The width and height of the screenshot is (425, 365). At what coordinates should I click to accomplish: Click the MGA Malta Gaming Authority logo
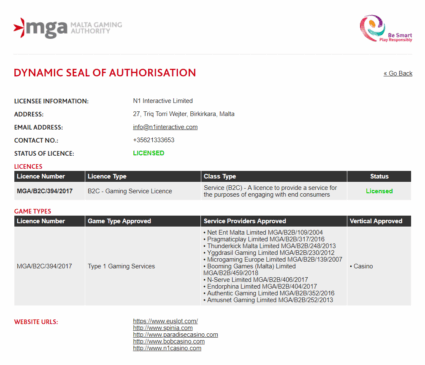(x=68, y=28)
